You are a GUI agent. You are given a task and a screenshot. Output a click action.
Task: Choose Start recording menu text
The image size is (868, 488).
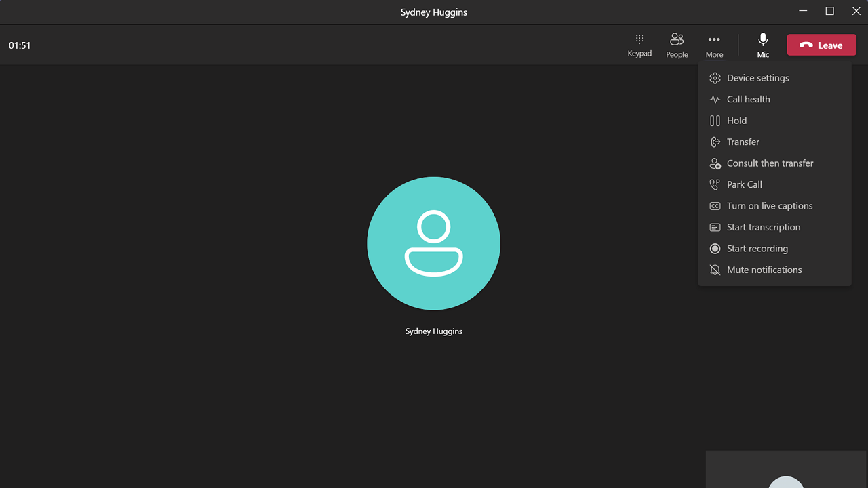point(757,249)
